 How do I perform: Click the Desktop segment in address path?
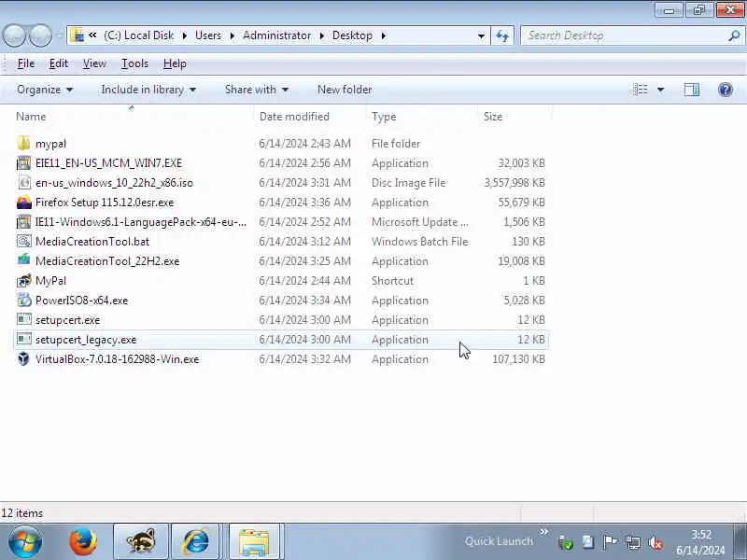(352, 35)
